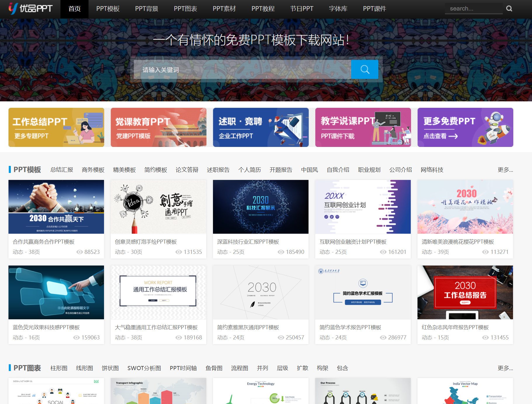This screenshot has height=404, width=532.
Task: Open PPT教程 from the navigation bar
Action: [263, 9]
